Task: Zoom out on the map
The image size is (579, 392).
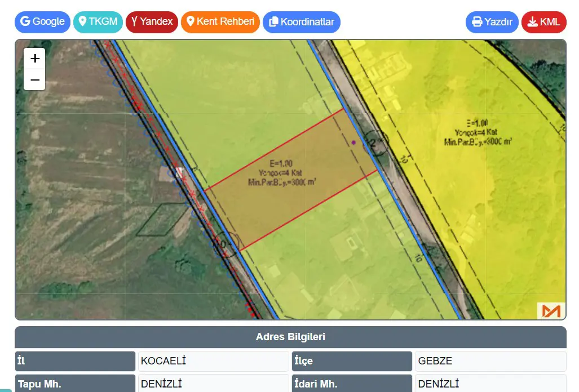Action: click(35, 79)
